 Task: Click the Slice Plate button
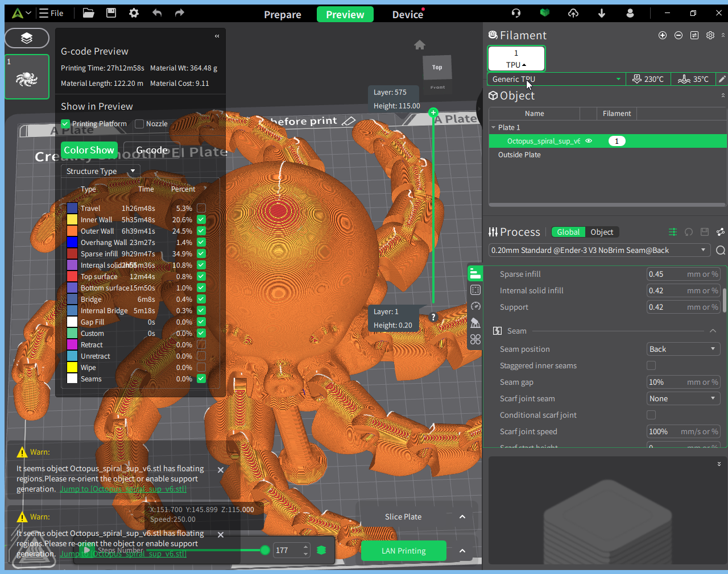tap(403, 517)
